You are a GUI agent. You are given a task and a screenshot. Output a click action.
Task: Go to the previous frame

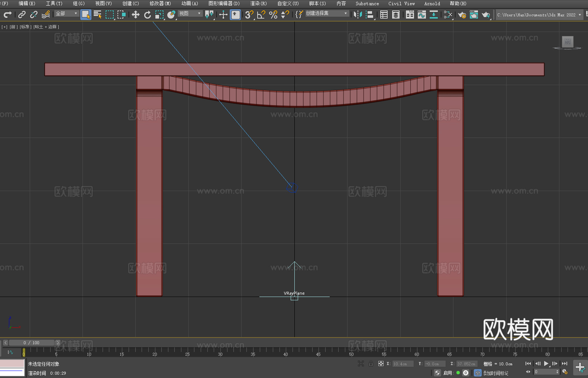tap(537, 364)
